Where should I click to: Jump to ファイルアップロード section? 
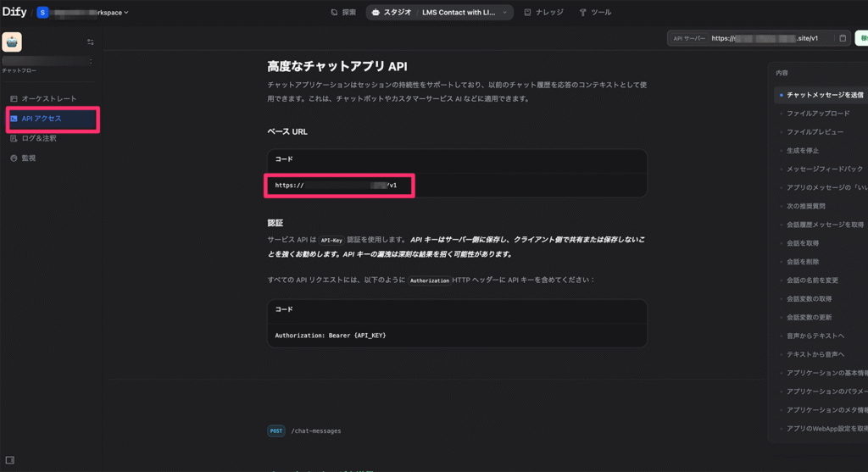818,114
